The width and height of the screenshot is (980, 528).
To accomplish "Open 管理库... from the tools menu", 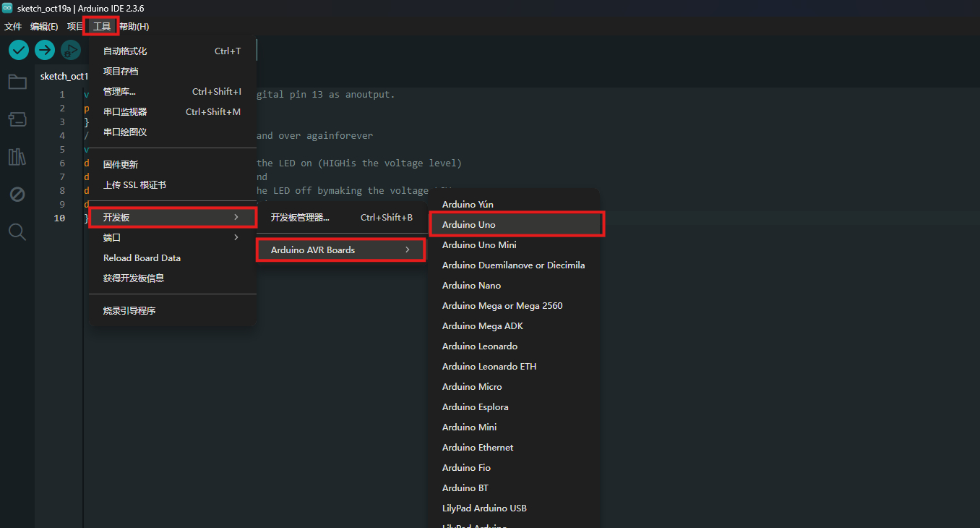I will pyautogui.click(x=172, y=92).
